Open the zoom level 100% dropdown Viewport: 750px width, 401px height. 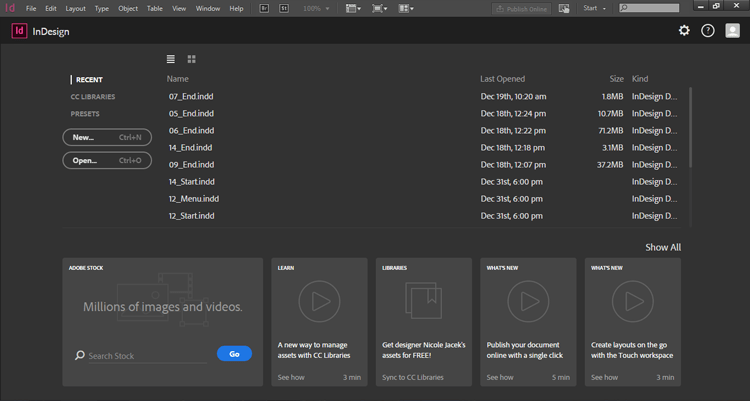click(x=316, y=8)
